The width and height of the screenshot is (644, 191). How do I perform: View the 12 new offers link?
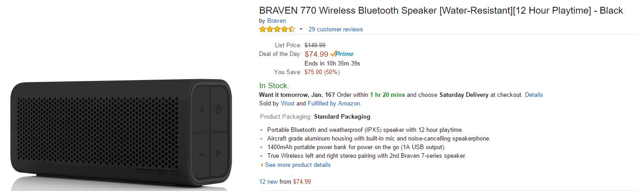click(268, 181)
